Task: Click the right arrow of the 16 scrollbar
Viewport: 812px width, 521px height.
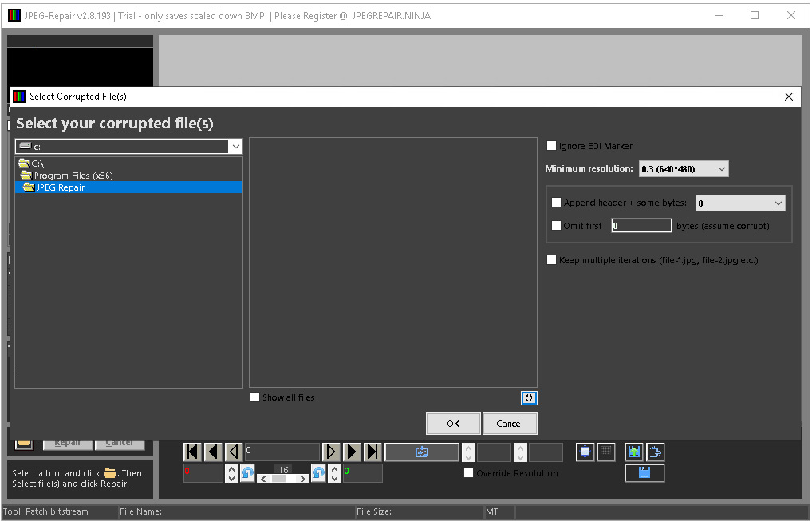Action: click(303, 479)
